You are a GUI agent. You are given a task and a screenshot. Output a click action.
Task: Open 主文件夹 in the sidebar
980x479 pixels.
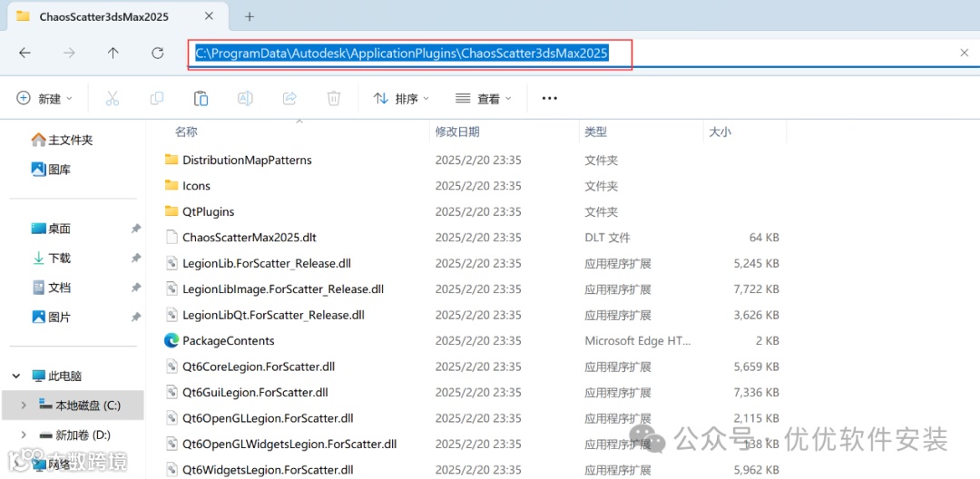[62, 140]
